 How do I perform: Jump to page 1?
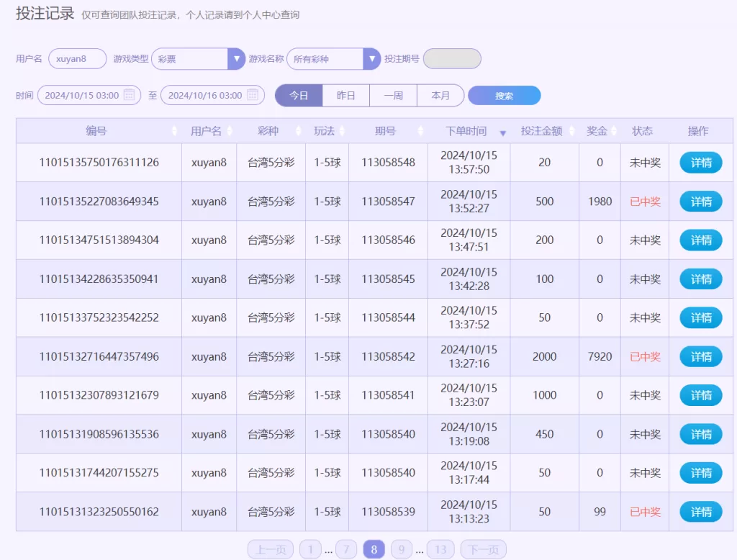coord(310,549)
